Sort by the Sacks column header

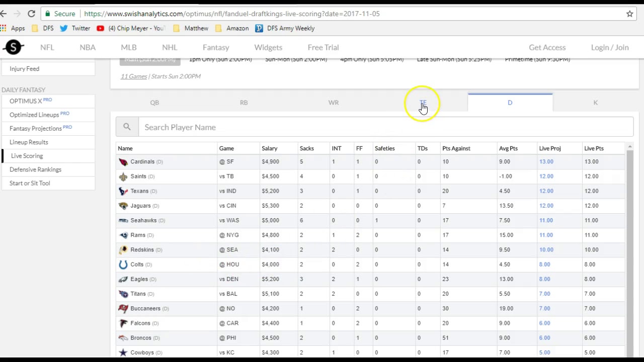click(x=307, y=148)
